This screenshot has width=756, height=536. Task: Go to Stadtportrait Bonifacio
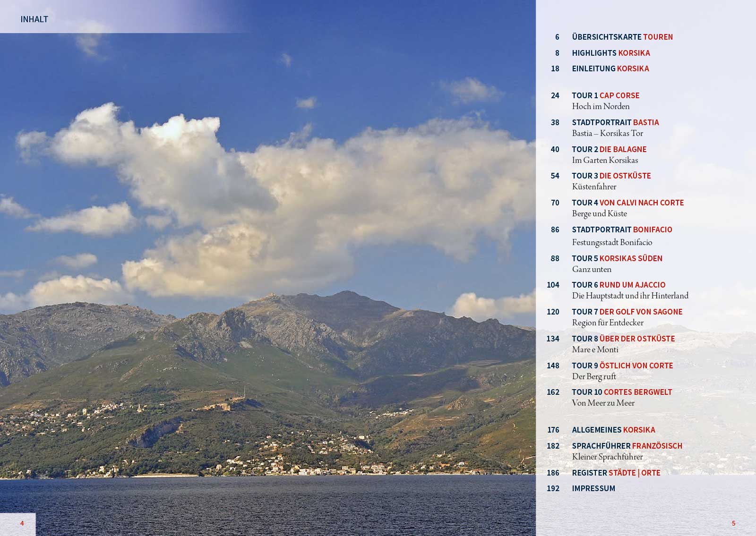[622, 230]
